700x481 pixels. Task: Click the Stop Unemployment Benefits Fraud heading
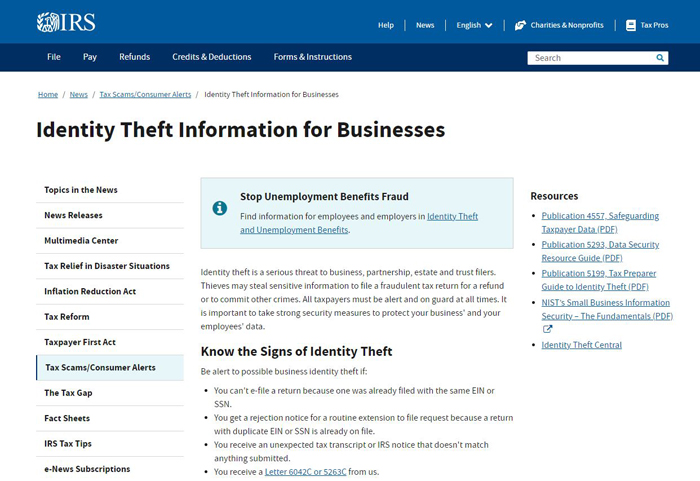[324, 197]
